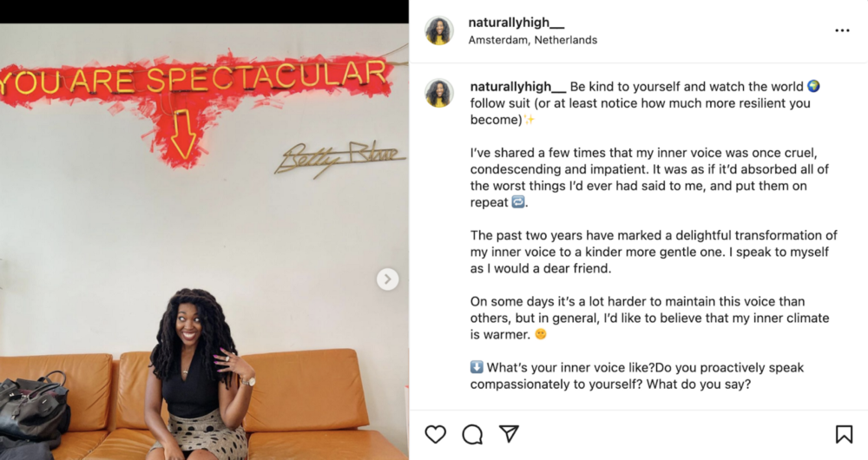Screen dimensions: 868x460
Task: Click the avatar beside the caption
Action: click(x=439, y=93)
